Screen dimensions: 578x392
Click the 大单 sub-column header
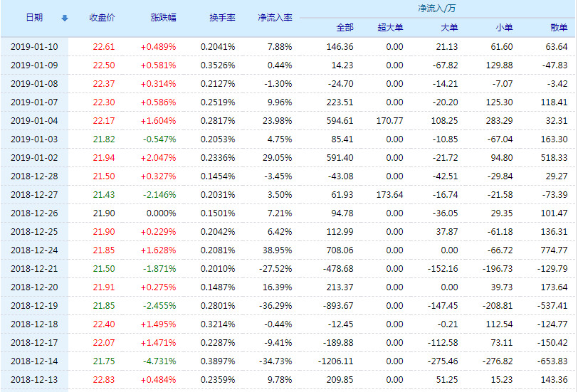pyautogui.click(x=449, y=28)
